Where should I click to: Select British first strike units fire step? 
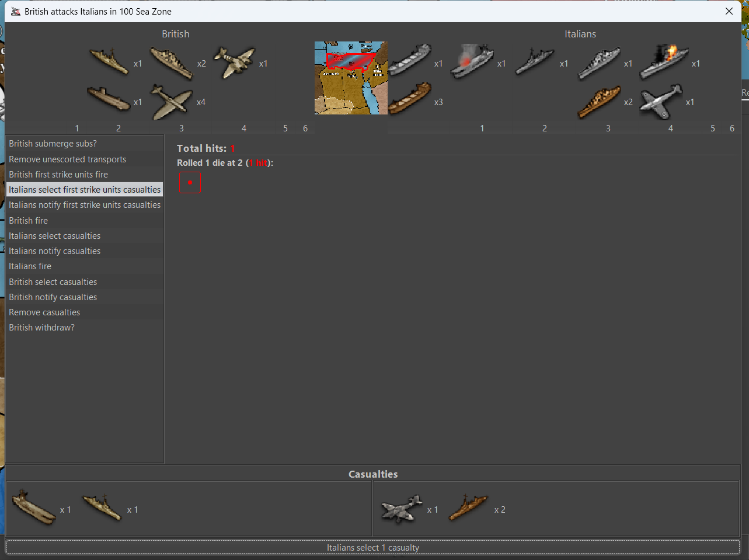(x=85, y=175)
